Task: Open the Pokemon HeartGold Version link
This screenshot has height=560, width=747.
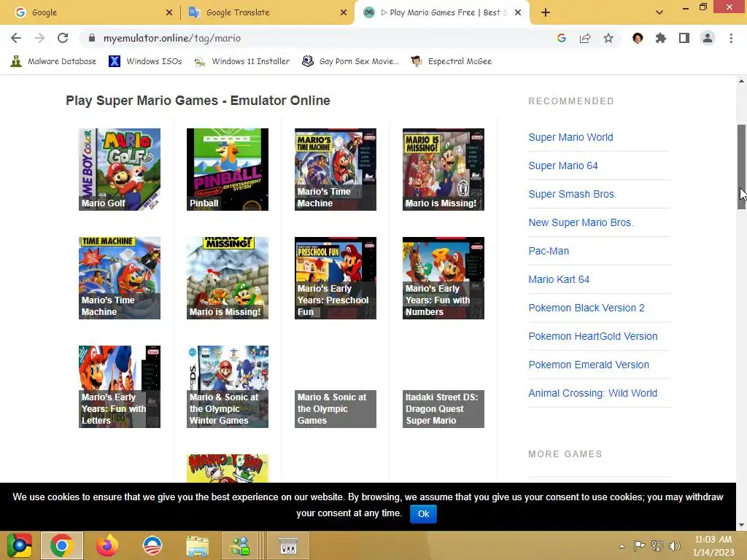Action: pyautogui.click(x=592, y=336)
